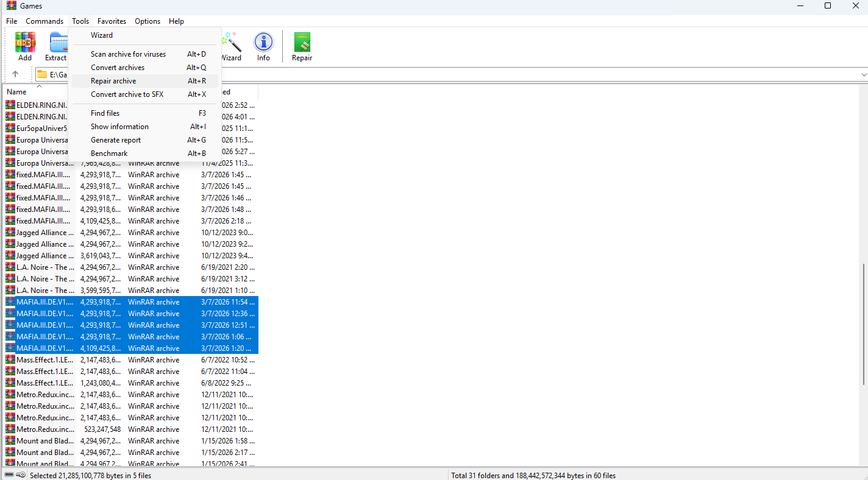Select the Eur5opaUniver5 file name
This screenshot has height=480, width=868.
point(41,128)
